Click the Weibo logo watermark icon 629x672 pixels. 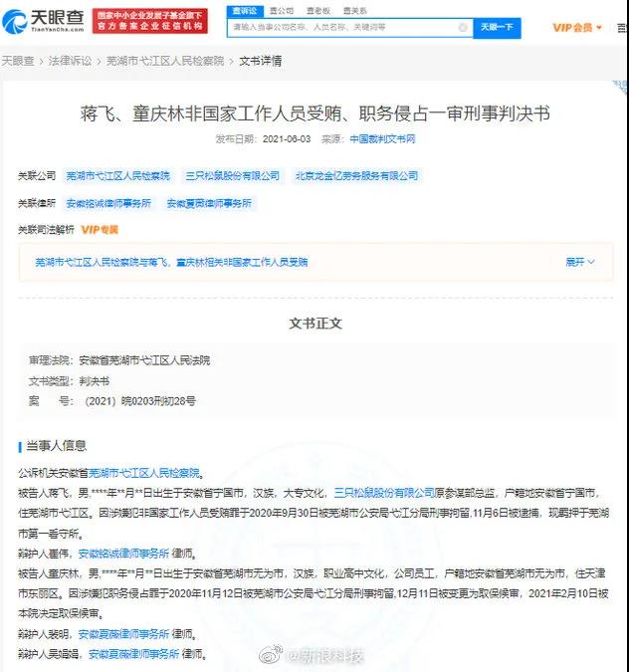pyautogui.click(x=271, y=654)
